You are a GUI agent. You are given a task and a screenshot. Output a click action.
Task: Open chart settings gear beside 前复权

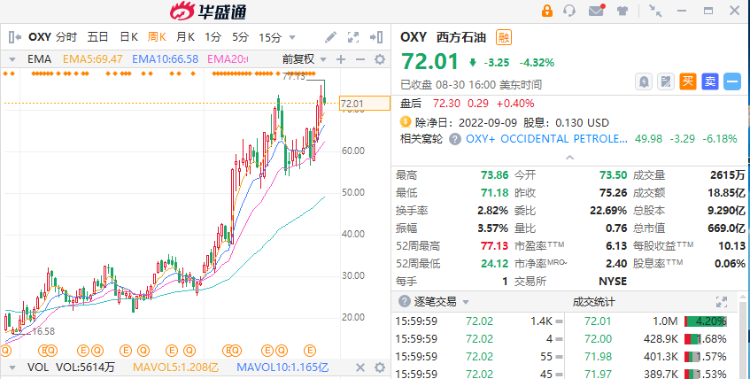pyautogui.click(x=380, y=59)
